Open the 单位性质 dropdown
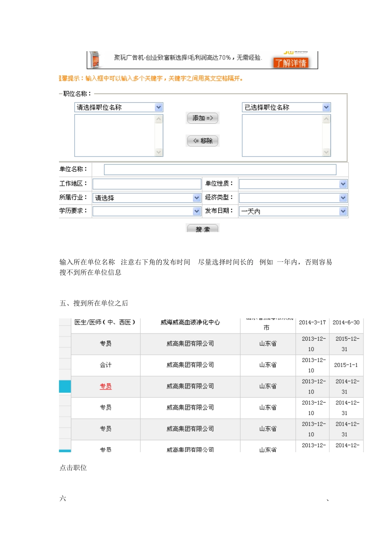Viewport: 392px width, 555px height. [x=293, y=184]
